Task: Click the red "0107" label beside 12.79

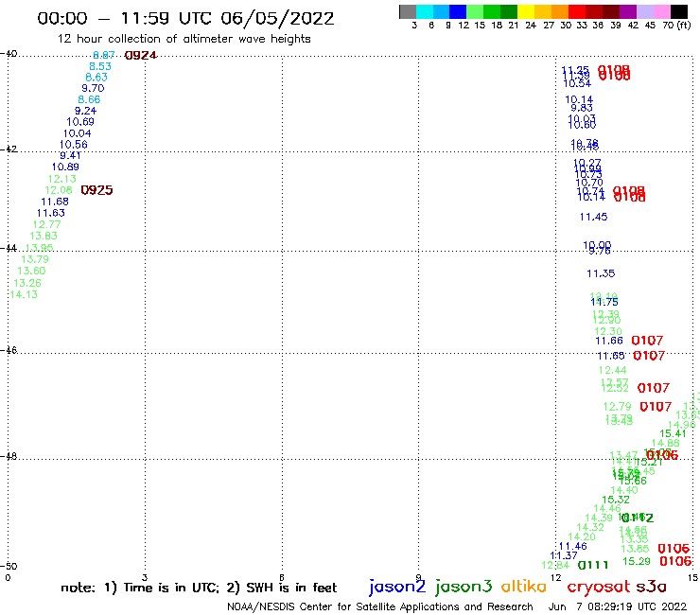Action: (x=656, y=407)
